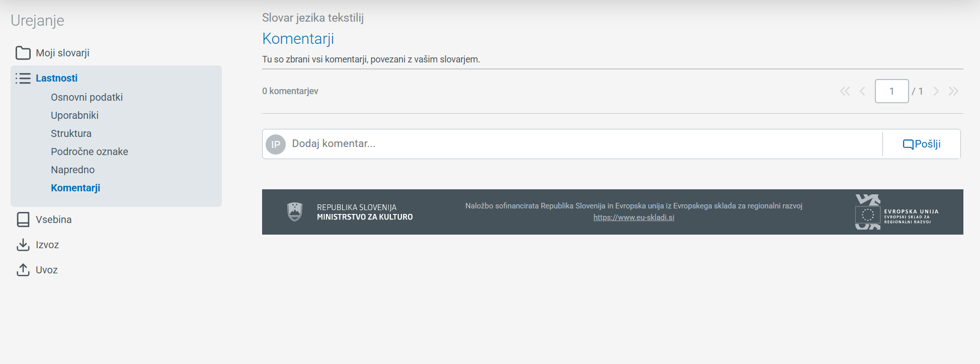The width and height of the screenshot is (980, 364).
Task: Click the Vsebina book icon
Action: [23, 220]
